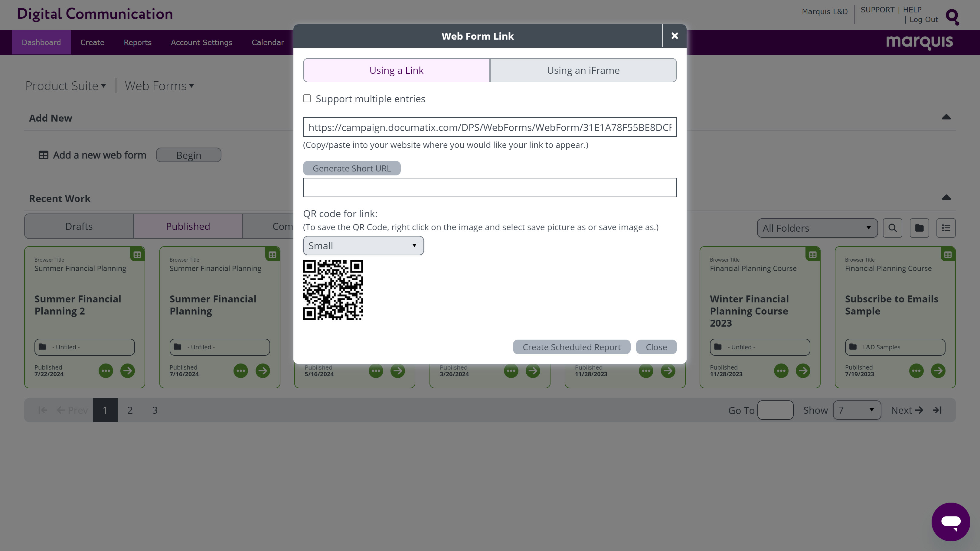Image resolution: width=980 pixels, height=551 pixels.
Task: Open the QR code size dropdown showing Small
Action: pyautogui.click(x=363, y=245)
